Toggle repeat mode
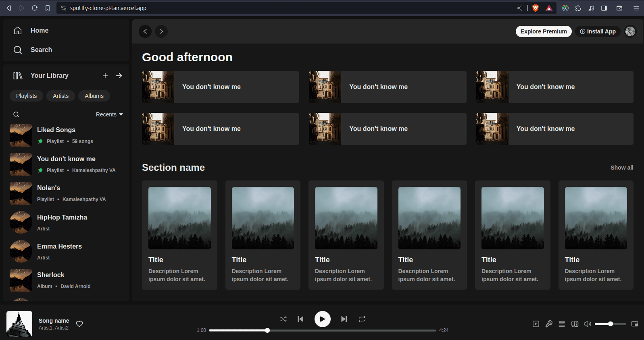 pos(362,319)
